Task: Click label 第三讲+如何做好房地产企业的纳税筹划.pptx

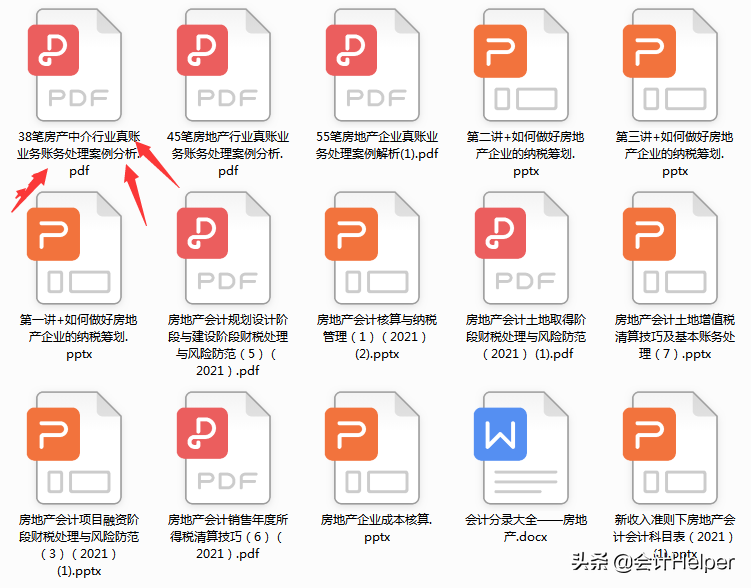Action: (x=675, y=154)
